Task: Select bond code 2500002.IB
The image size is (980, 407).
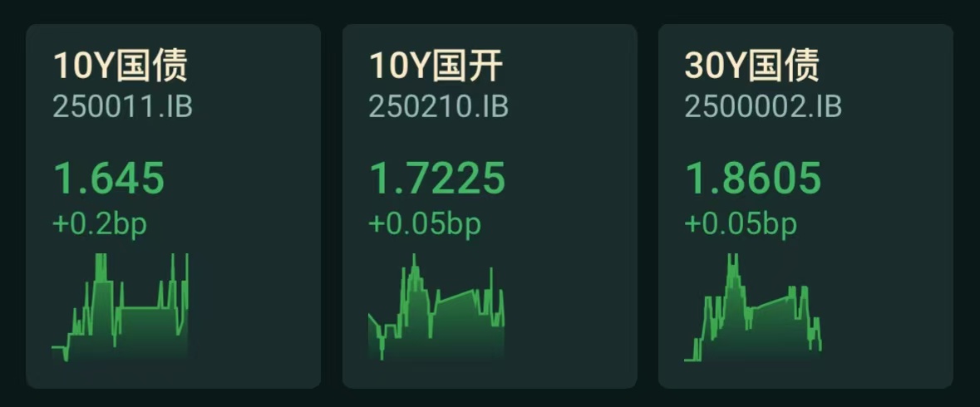Action: click(763, 107)
